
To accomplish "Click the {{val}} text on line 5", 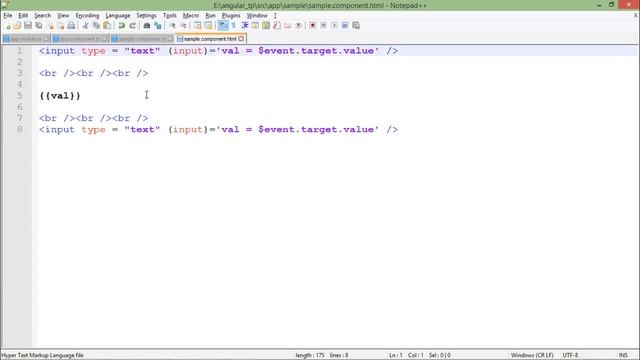I will pos(60,96).
